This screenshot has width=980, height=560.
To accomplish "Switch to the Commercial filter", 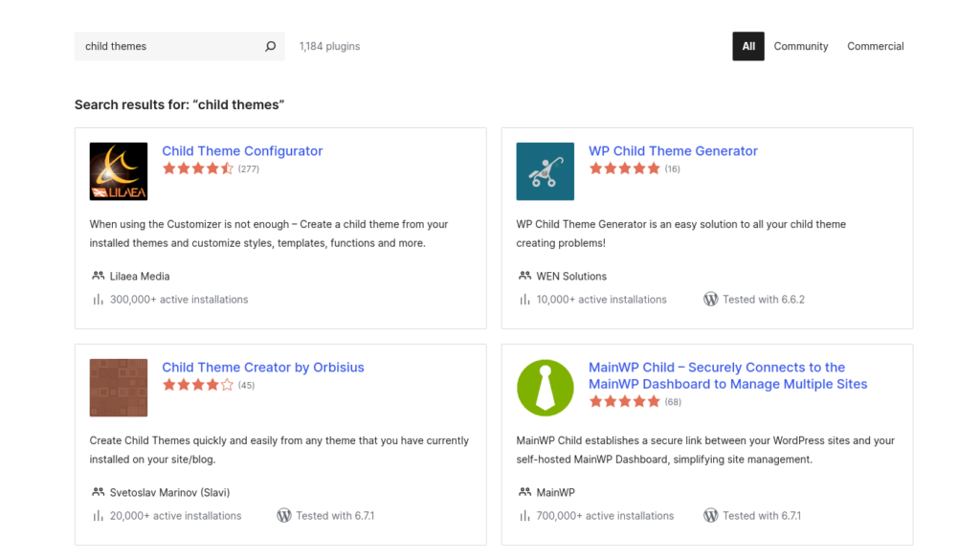I will [875, 46].
